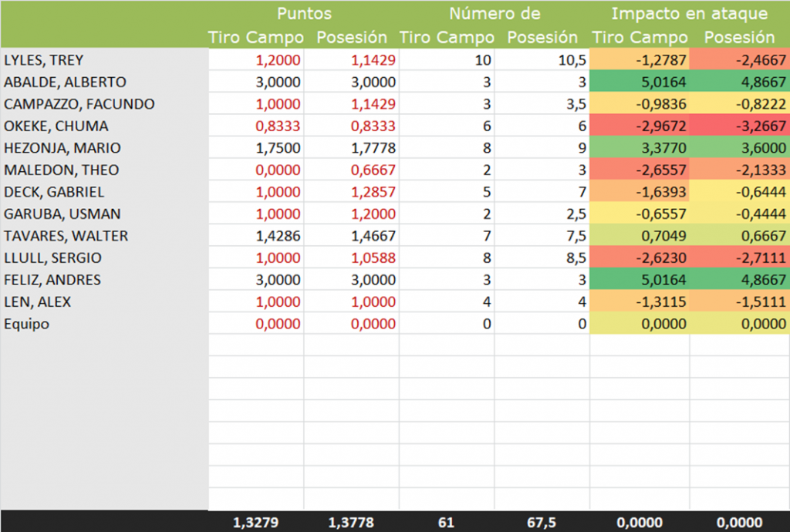Select the TAVARES, WALTER name cell
This screenshot has height=532, width=790.
click(x=66, y=236)
